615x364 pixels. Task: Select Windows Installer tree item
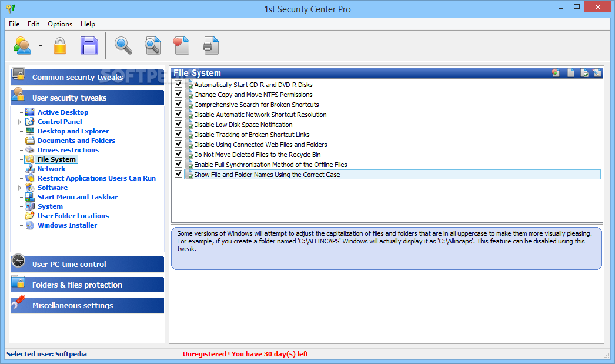(x=67, y=225)
